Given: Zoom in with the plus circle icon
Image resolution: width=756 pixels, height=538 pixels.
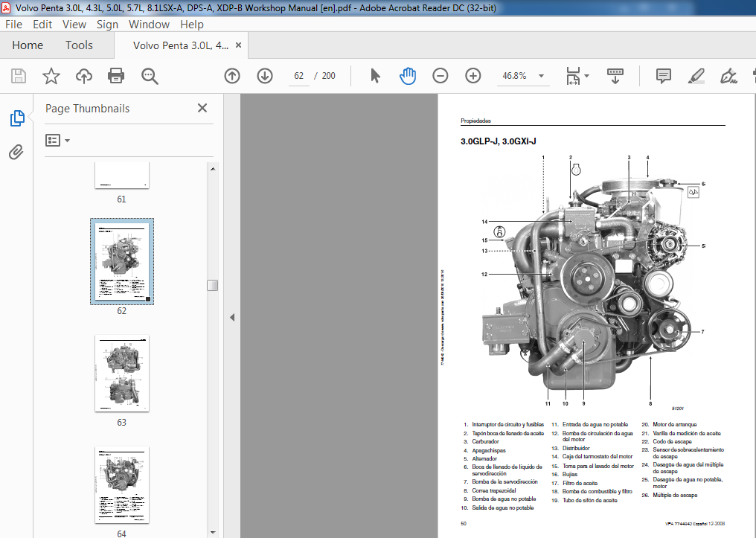Looking at the screenshot, I should point(473,76).
